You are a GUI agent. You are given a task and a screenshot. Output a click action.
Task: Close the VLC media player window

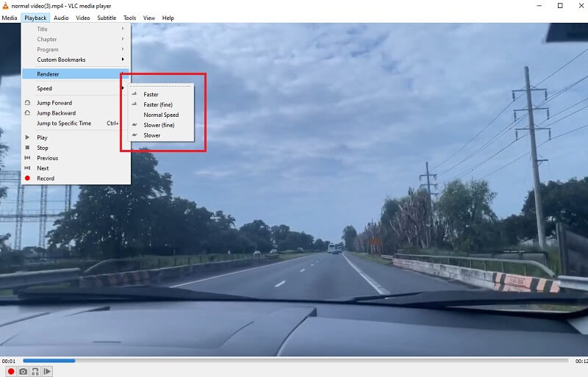(581, 6)
